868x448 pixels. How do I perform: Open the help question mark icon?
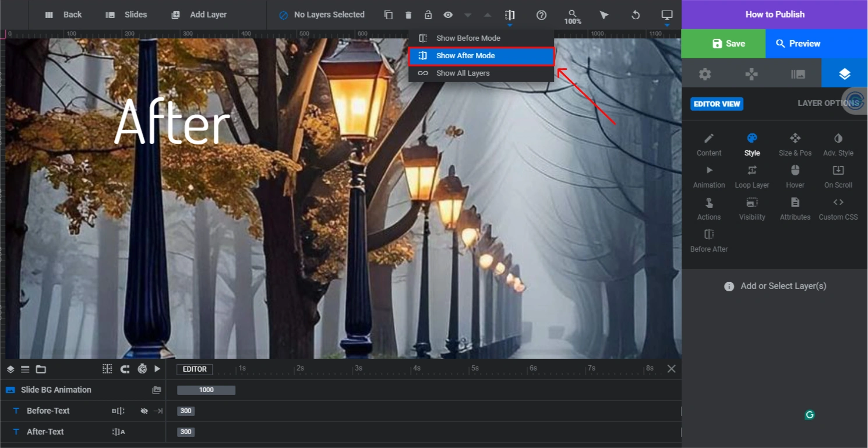542,15
